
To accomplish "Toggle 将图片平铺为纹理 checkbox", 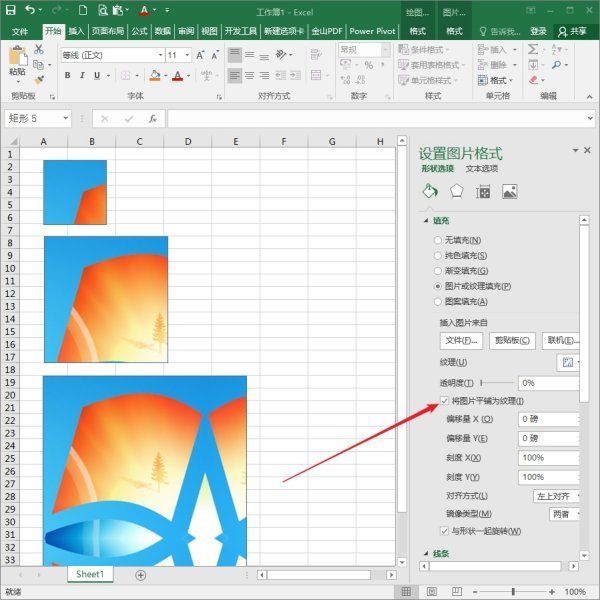I will coord(444,401).
